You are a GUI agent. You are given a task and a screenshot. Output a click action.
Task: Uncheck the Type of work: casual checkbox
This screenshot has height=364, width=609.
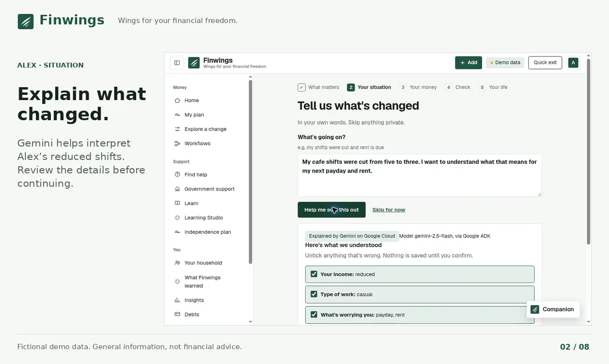click(314, 294)
